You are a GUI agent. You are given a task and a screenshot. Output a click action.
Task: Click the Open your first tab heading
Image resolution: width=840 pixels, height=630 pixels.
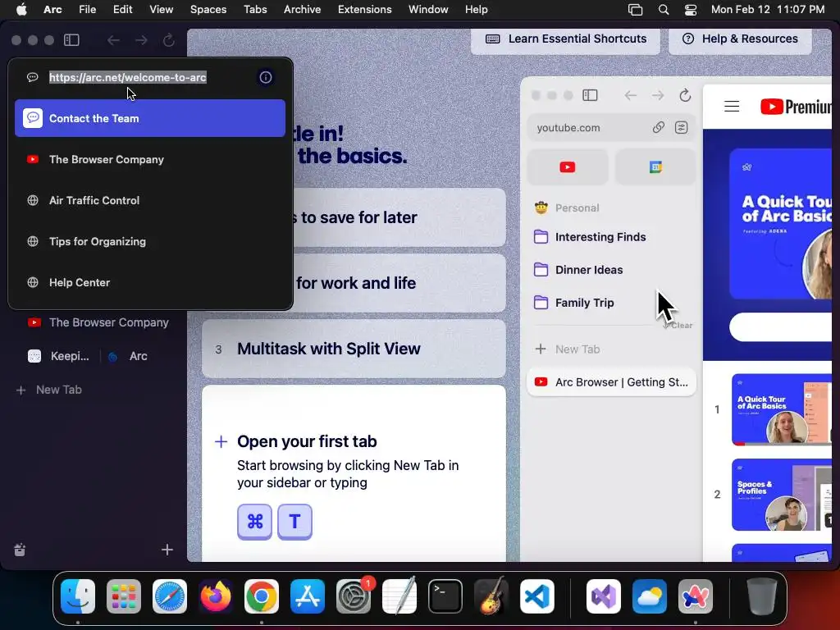point(307,441)
